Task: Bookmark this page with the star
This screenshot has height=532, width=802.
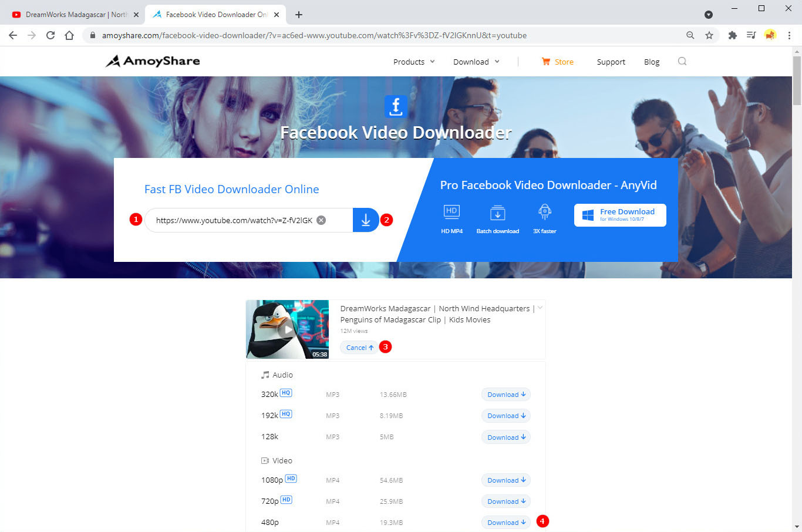Action: 709,35
